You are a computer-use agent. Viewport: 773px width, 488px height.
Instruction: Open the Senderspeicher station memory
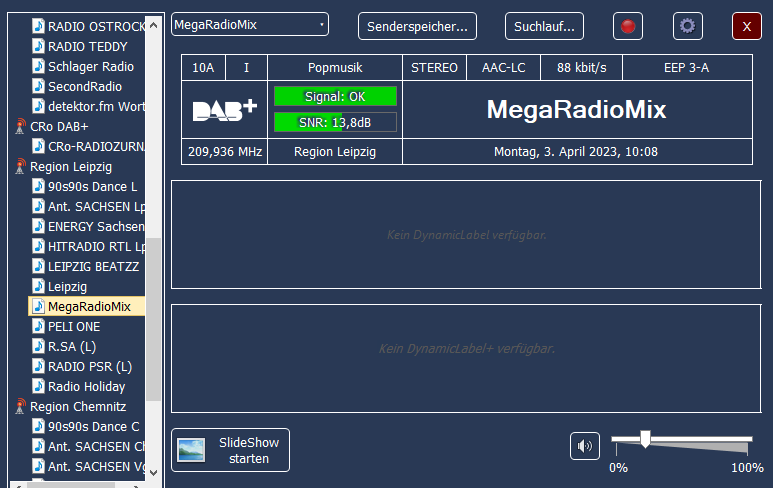pyautogui.click(x=417, y=27)
